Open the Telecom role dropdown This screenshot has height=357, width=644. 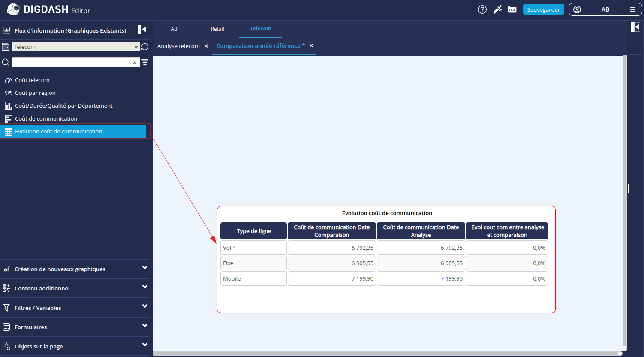coord(75,47)
